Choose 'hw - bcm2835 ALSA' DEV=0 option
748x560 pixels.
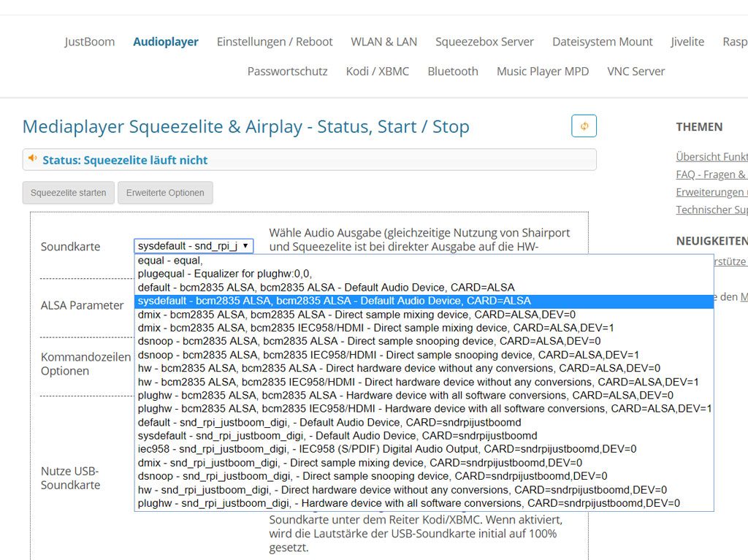click(424, 368)
